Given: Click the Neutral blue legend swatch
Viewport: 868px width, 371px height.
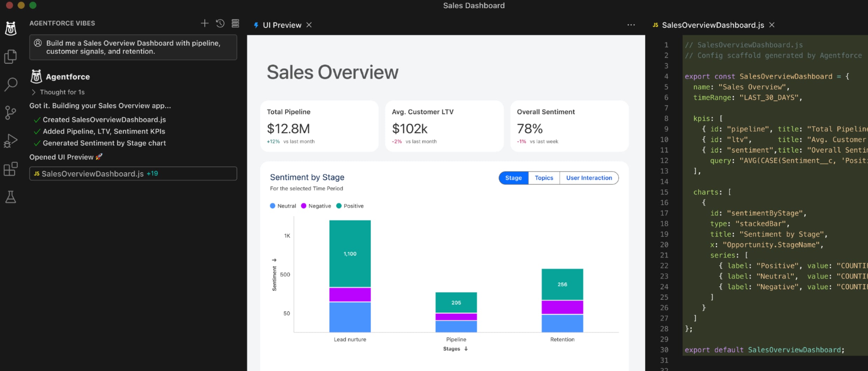Looking at the screenshot, I should [272, 206].
